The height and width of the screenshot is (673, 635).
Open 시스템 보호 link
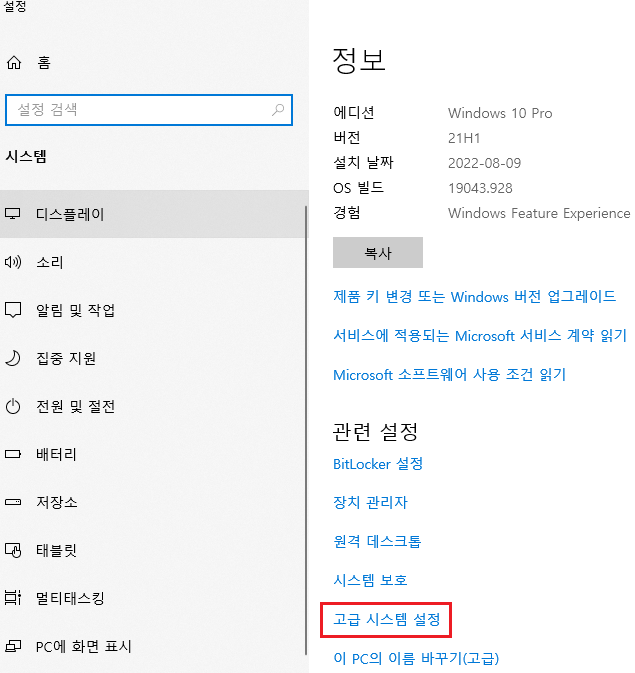coord(370,580)
